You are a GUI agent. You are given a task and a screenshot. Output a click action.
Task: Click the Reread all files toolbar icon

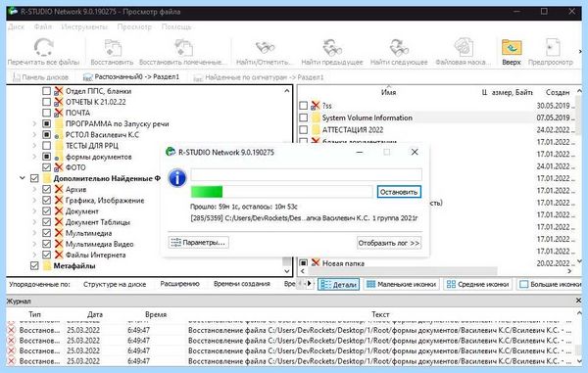click(43, 48)
